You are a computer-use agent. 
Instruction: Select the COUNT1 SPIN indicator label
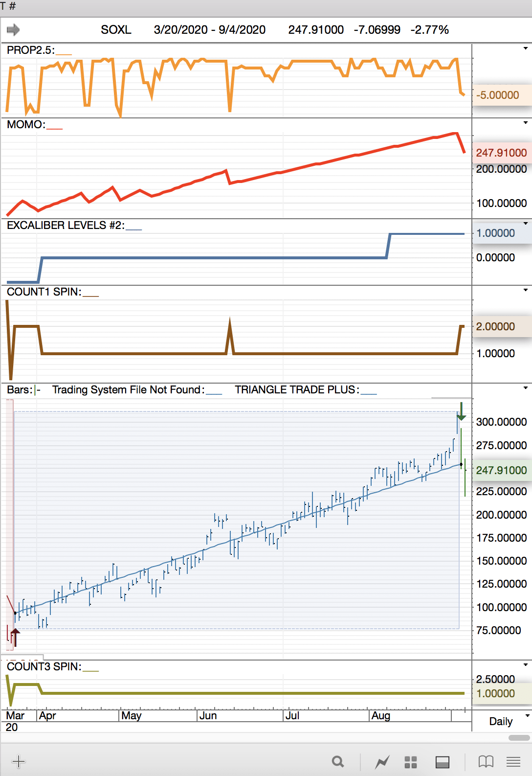click(x=44, y=292)
